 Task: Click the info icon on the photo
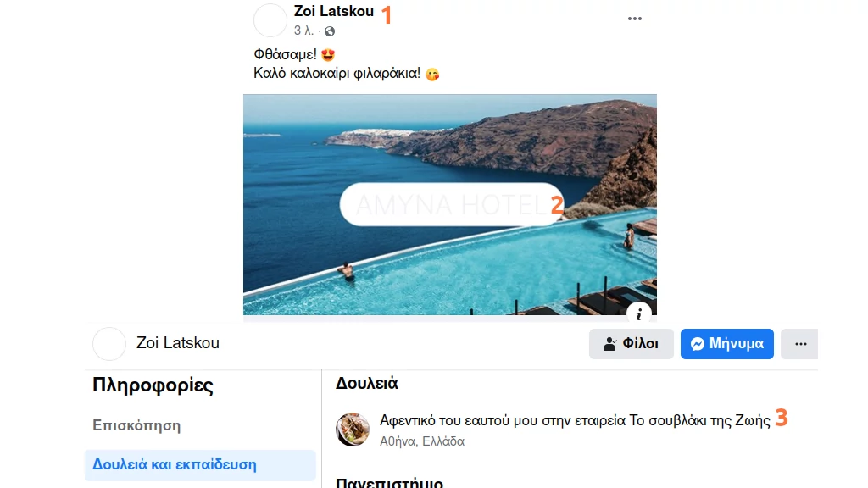pos(638,313)
